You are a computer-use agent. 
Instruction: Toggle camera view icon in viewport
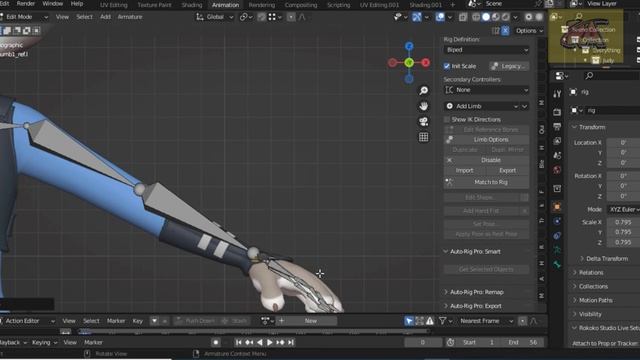(x=424, y=122)
